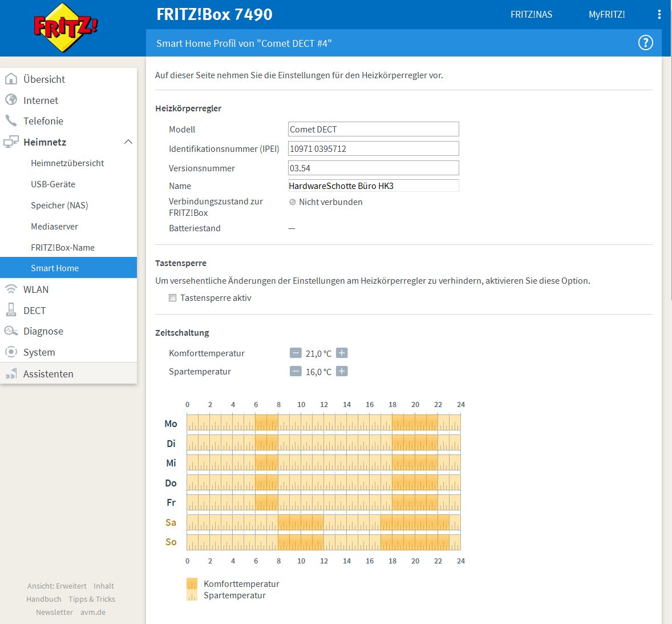Select the Smart Home submenu item
This screenshot has width=672, height=624.
click(x=68, y=268)
